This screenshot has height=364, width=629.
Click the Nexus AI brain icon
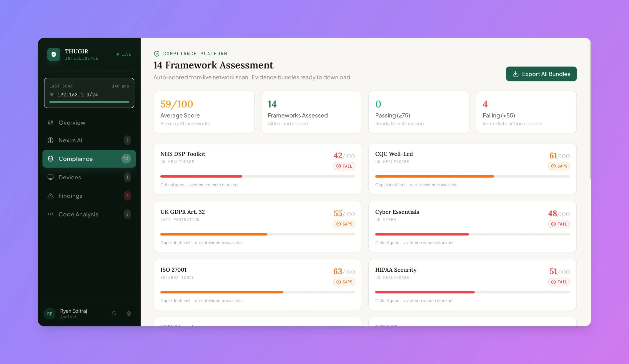pyautogui.click(x=51, y=140)
